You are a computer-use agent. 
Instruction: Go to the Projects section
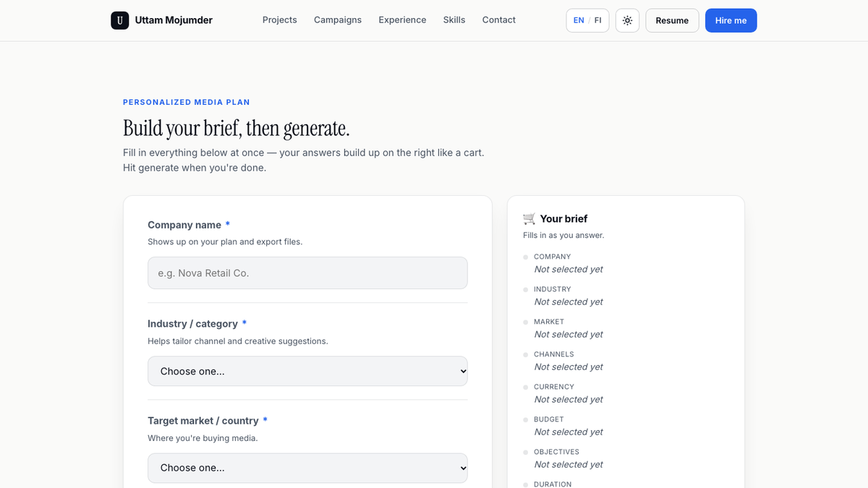280,20
